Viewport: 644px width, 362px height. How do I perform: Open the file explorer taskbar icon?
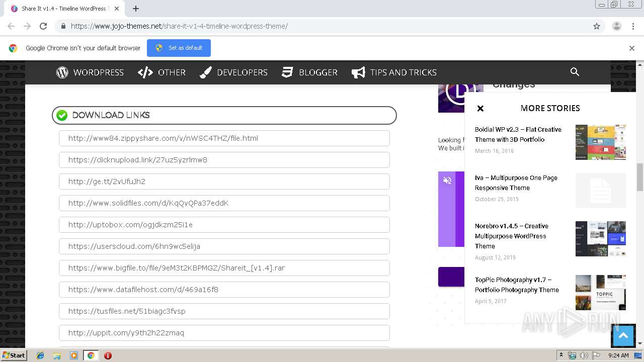coord(57,355)
